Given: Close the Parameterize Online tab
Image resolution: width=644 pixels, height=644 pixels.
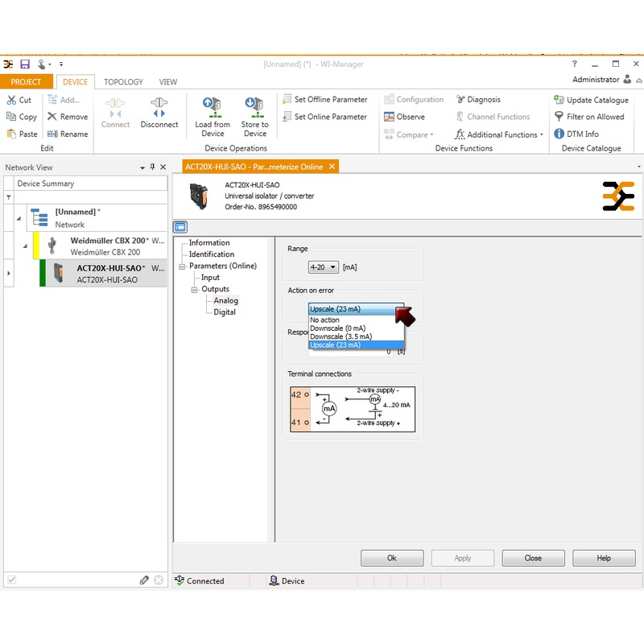Looking at the screenshot, I should click(332, 167).
